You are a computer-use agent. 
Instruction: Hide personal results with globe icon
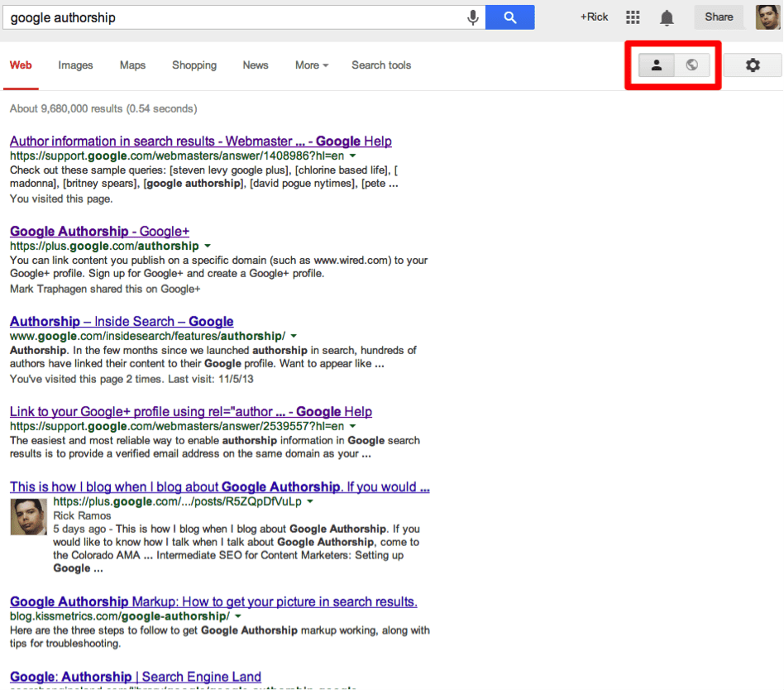click(692, 65)
